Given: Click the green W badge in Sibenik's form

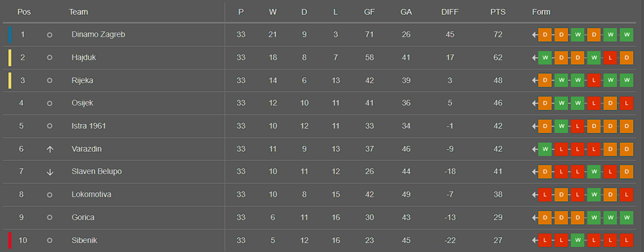Looking at the screenshot, I should pyautogui.click(x=578, y=240).
